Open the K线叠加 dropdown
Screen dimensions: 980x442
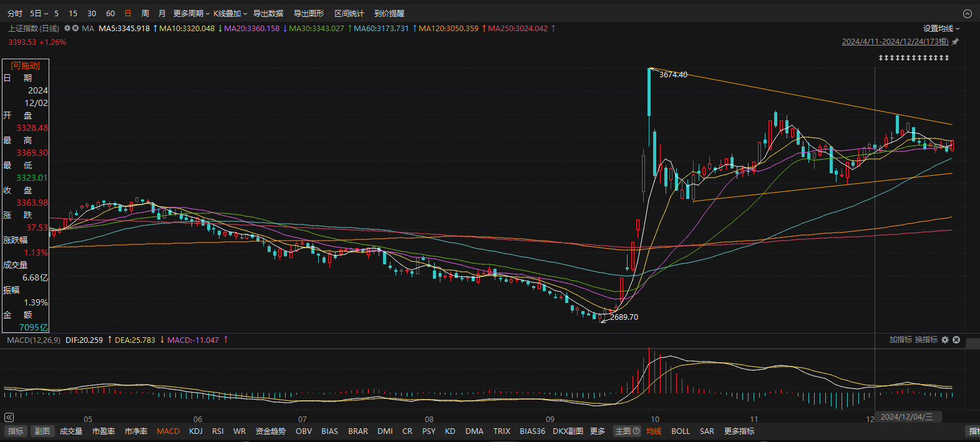tap(230, 14)
